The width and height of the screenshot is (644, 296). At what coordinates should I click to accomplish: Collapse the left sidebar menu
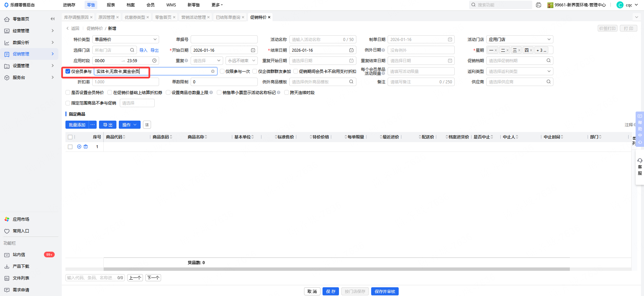[52, 19]
